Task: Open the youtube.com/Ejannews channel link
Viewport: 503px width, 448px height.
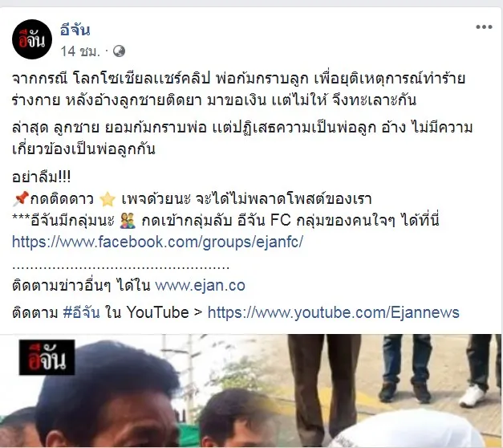Action: point(334,312)
